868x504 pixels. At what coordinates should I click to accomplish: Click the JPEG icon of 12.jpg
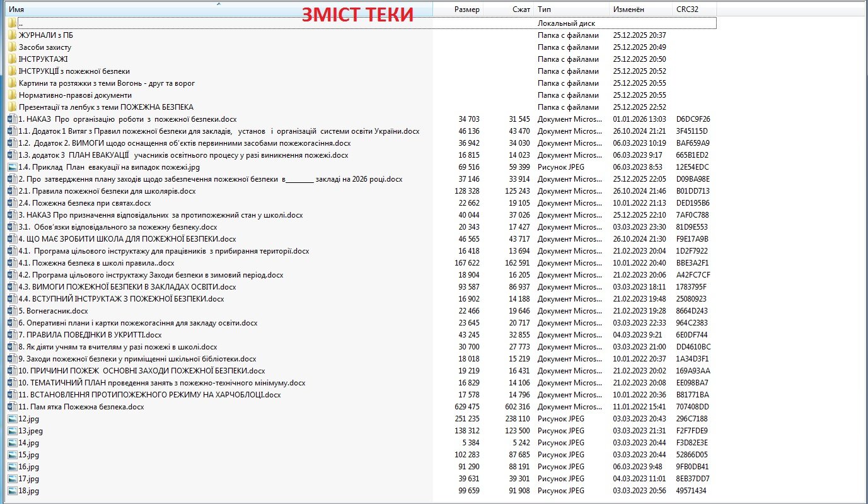click(x=12, y=419)
